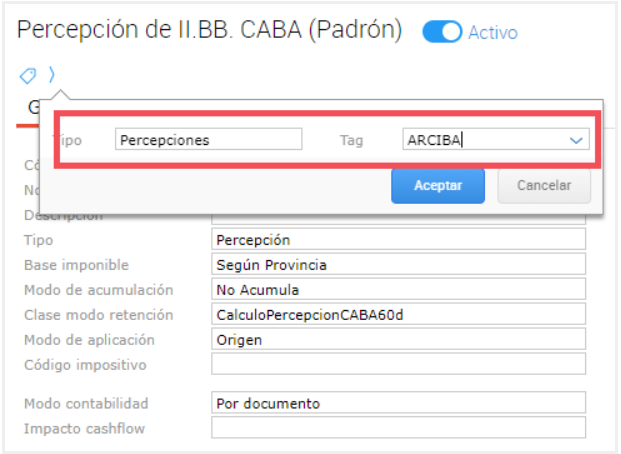This screenshot has height=454, width=621.
Task: Click the Tag label in the popup
Action: coord(350,141)
